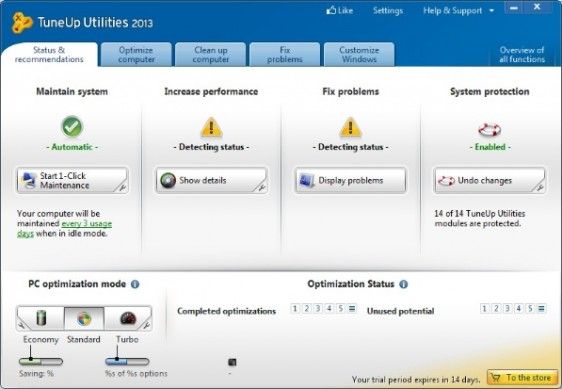Start 1-Click Maintenance
This screenshot has height=389, width=562.
tap(72, 180)
